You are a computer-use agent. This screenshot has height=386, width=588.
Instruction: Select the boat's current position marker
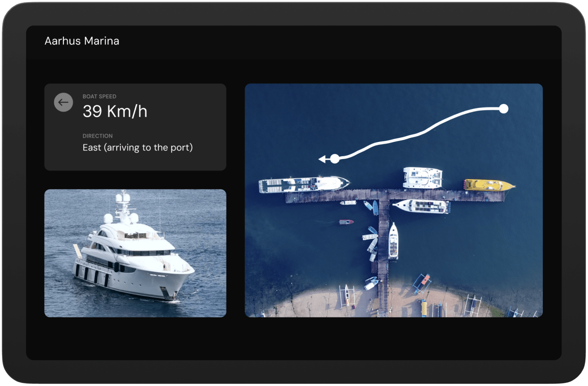click(x=335, y=158)
